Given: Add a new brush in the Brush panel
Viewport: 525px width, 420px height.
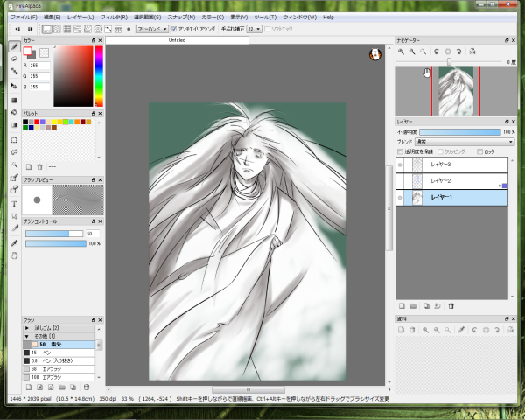Looking at the screenshot, I should 29,388.
